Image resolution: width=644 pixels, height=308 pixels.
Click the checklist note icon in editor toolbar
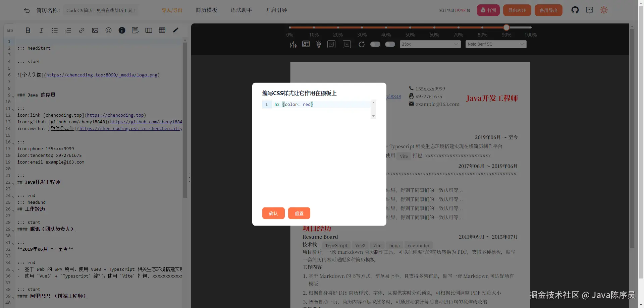[135, 30]
